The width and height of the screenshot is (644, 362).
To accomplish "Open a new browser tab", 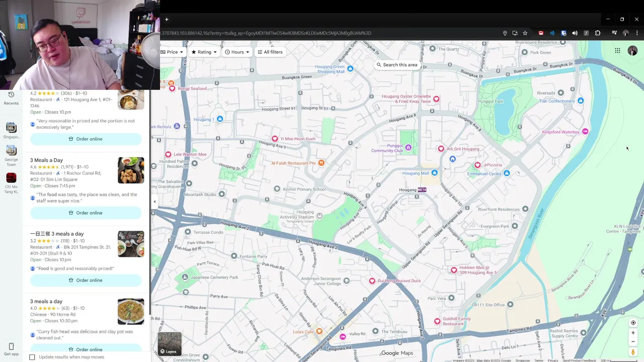I will 167,20.
